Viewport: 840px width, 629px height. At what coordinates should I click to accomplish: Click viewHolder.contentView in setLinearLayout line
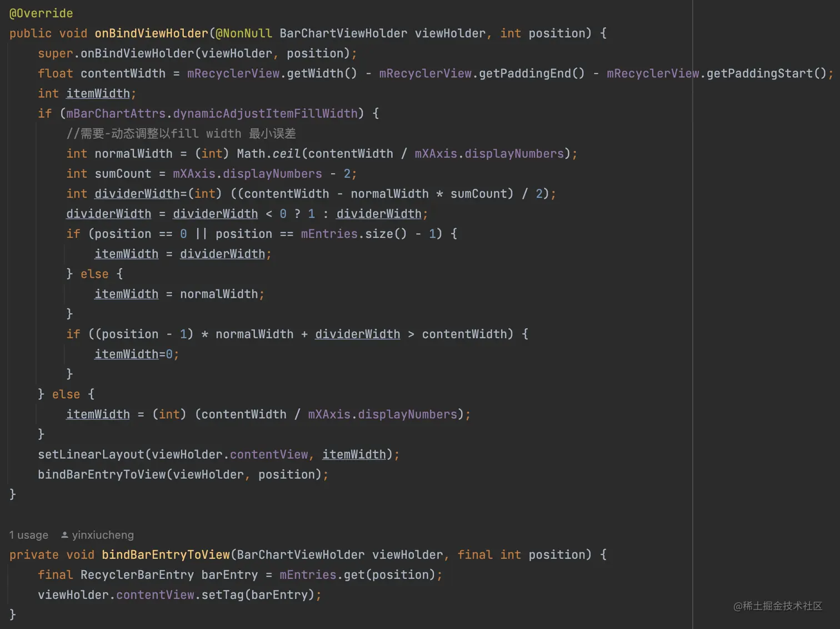tap(229, 454)
